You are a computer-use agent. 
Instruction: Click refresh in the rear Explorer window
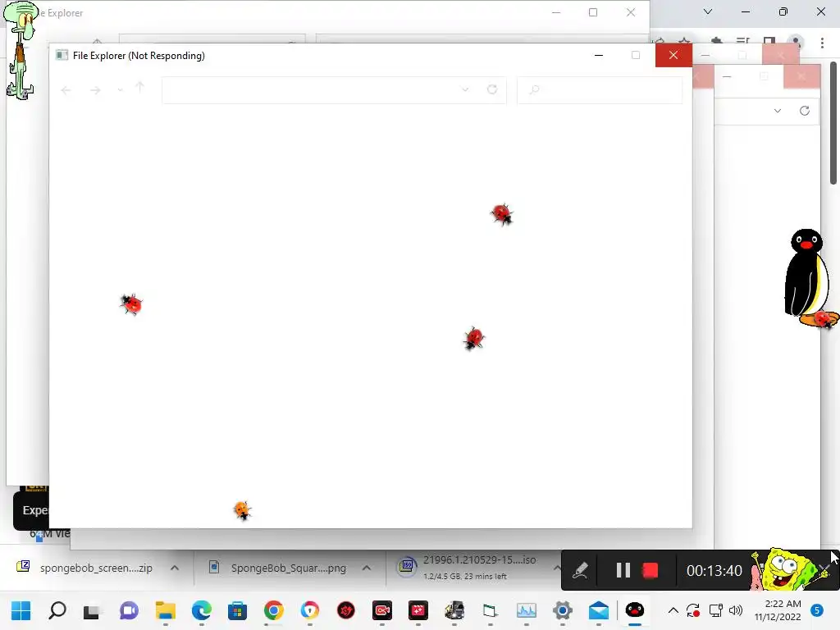click(x=804, y=111)
